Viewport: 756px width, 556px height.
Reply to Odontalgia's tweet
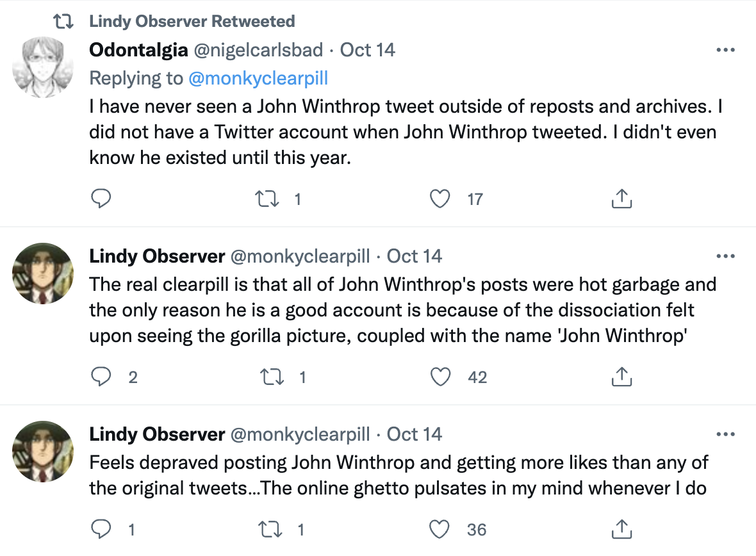point(101,198)
